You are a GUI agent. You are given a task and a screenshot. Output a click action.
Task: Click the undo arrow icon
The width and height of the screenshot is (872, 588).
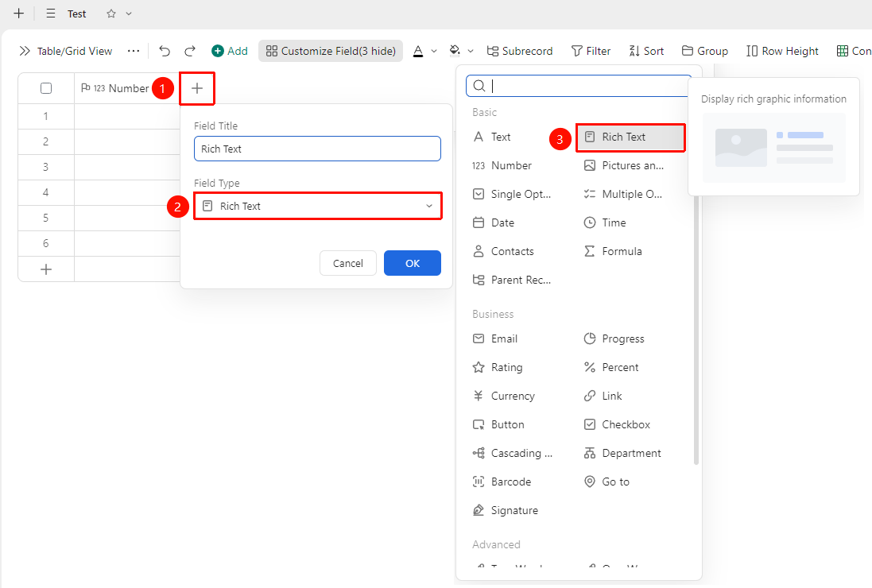pos(164,51)
